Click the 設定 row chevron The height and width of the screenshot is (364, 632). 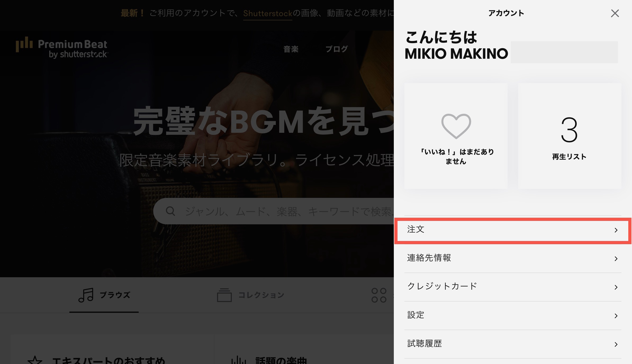tap(616, 316)
